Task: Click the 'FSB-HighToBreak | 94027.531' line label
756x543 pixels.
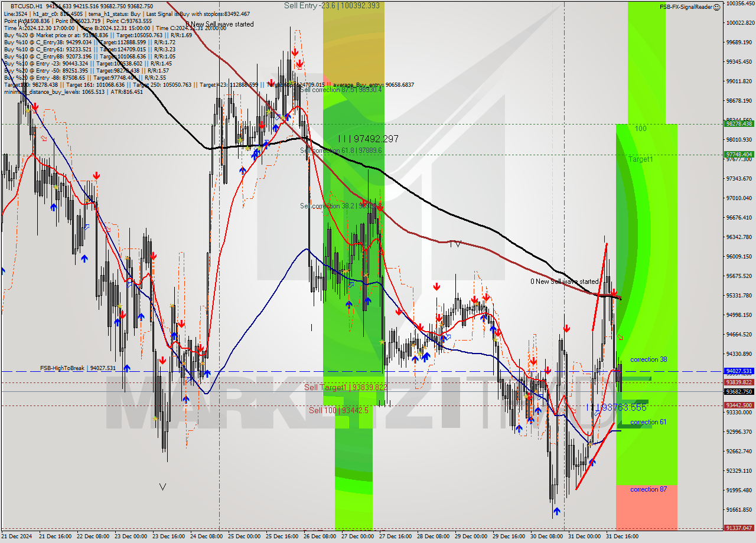Action: pos(78,368)
